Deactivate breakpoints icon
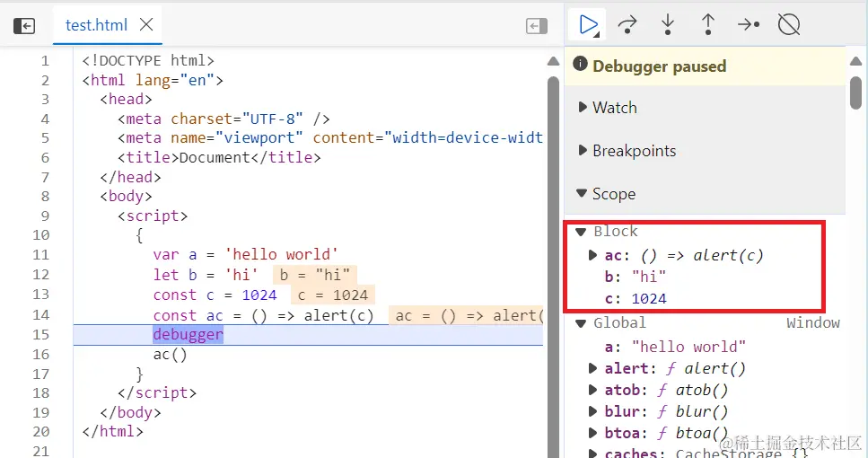The image size is (868, 458). click(789, 25)
